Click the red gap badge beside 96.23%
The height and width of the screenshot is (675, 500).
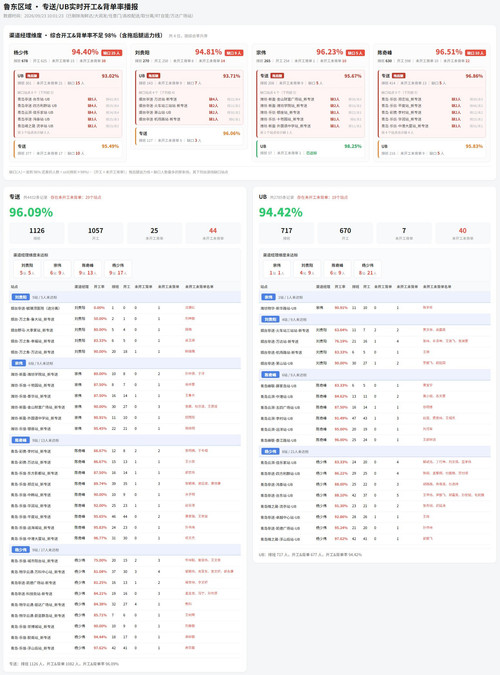coord(355,53)
